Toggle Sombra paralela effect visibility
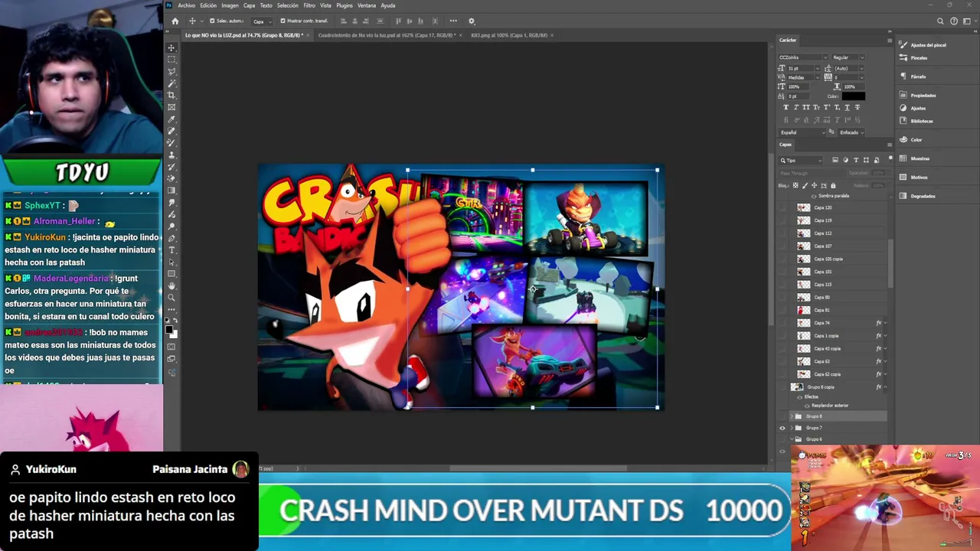This screenshot has width=980, height=551. pyautogui.click(x=813, y=196)
